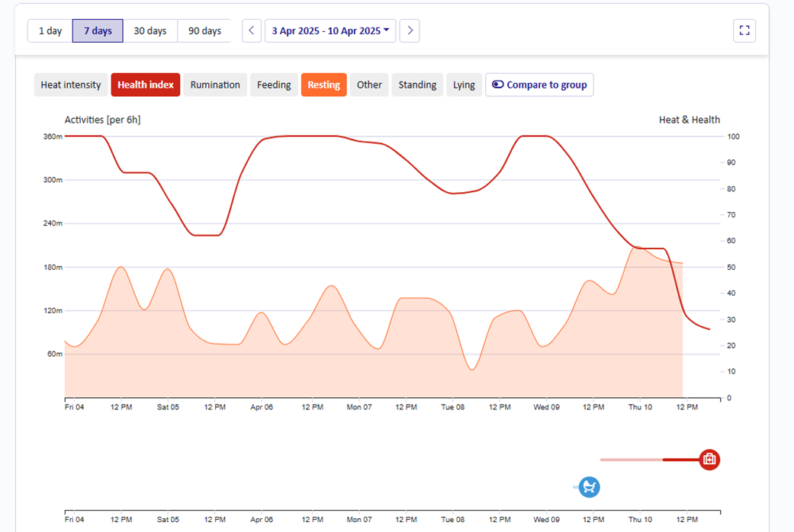Screen dimensions: 794x532
Task: Go to next week with right chevron
Action: point(410,30)
